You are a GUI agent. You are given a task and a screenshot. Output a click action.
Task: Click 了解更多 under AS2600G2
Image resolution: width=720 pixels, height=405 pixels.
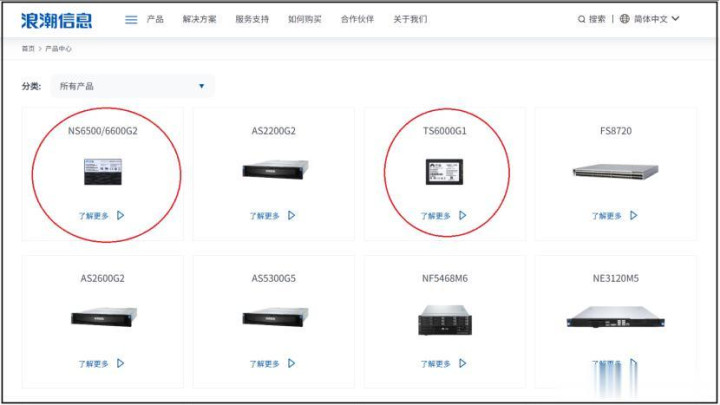pos(94,364)
